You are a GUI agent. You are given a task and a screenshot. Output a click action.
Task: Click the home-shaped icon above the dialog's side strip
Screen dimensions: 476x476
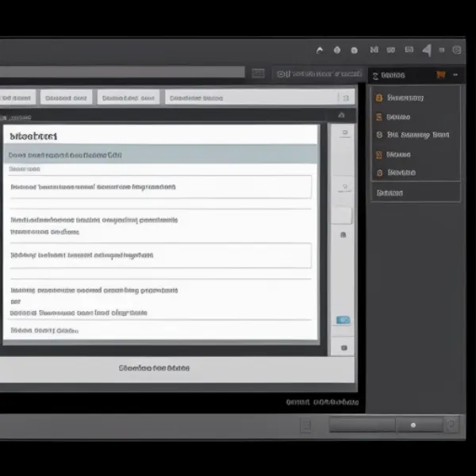point(342,115)
